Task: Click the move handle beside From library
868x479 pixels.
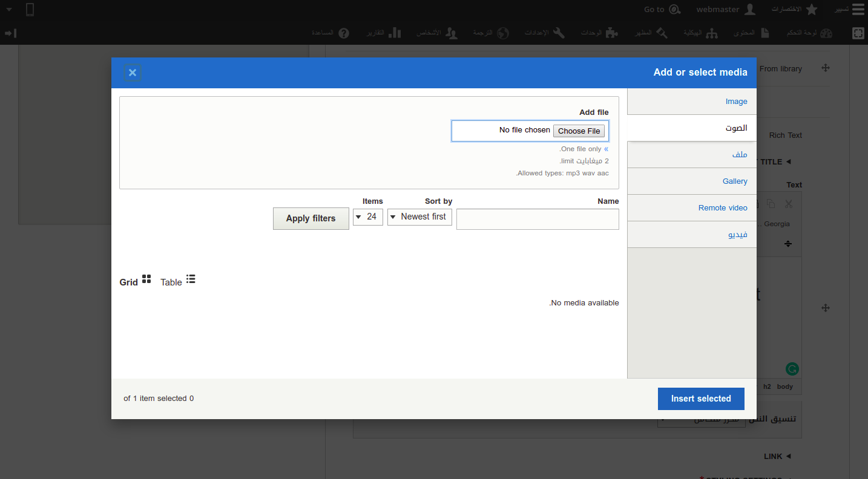Action: tap(825, 68)
